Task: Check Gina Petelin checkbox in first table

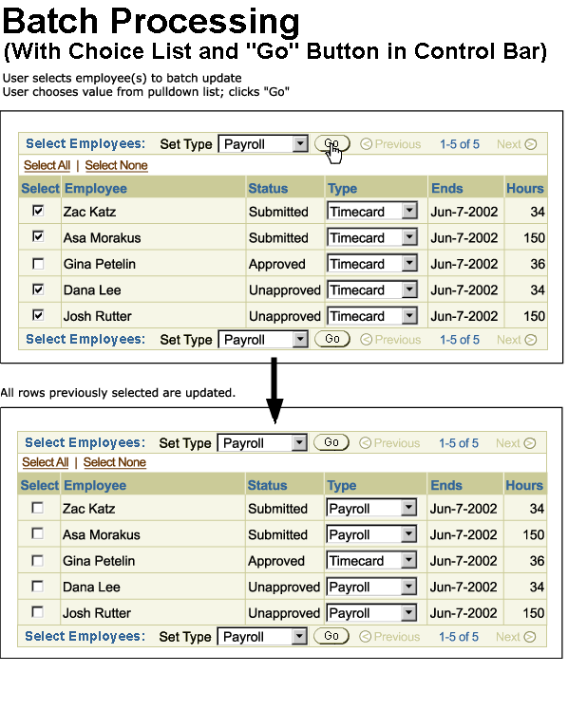Action: 38,264
